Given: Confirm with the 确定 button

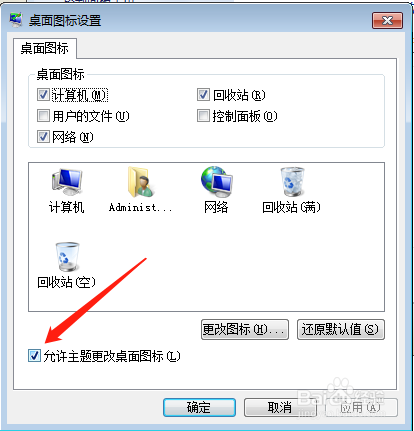Looking at the screenshot, I should point(199,407).
